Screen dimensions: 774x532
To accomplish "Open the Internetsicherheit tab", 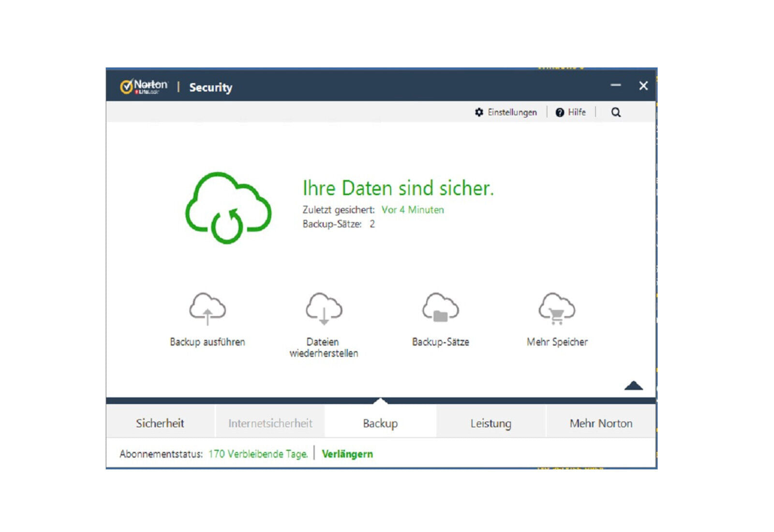I will (x=270, y=423).
